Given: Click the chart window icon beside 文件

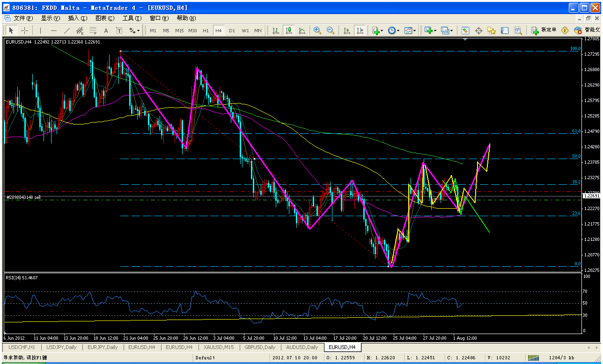Looking at the screenshot, I should [7, 18].
